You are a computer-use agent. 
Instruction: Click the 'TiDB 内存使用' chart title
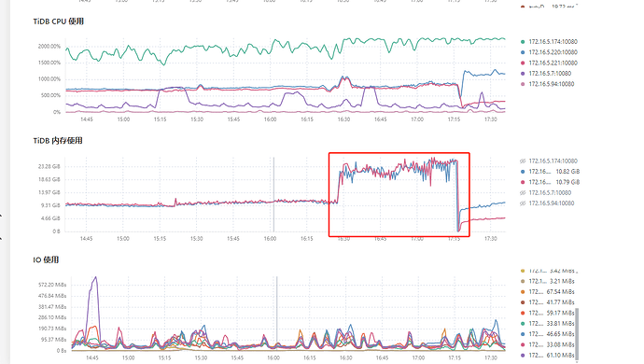(58, 141)
